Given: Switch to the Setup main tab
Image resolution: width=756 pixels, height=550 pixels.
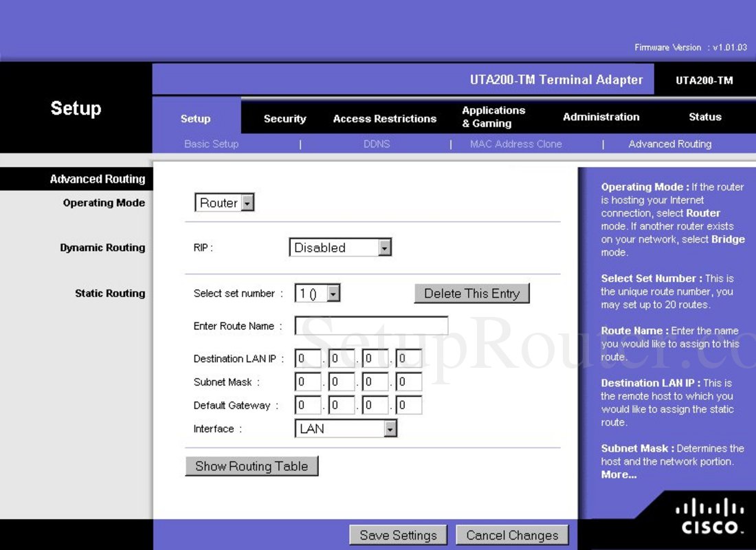Looking at the screenshot, I should (196, 119).
